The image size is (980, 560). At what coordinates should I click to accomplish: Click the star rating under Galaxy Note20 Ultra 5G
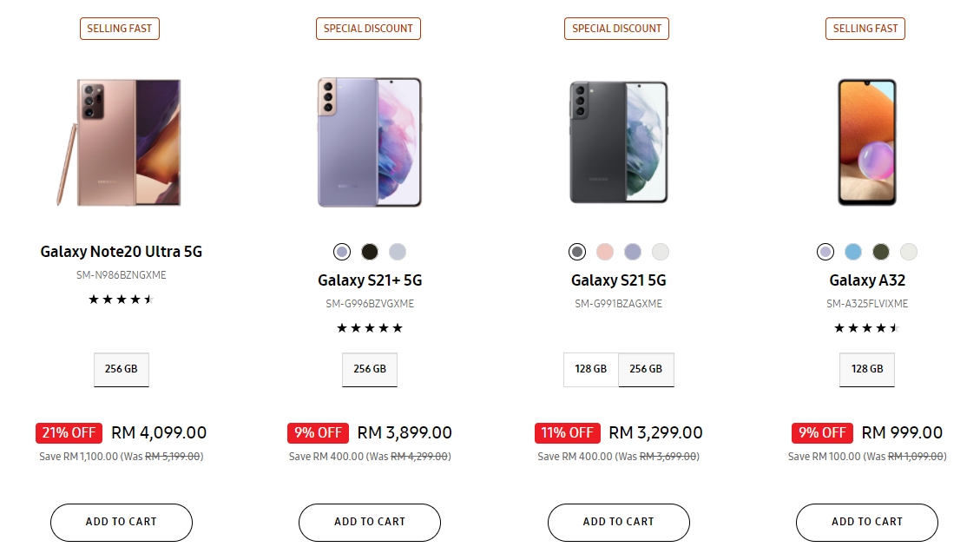point(121,298)
